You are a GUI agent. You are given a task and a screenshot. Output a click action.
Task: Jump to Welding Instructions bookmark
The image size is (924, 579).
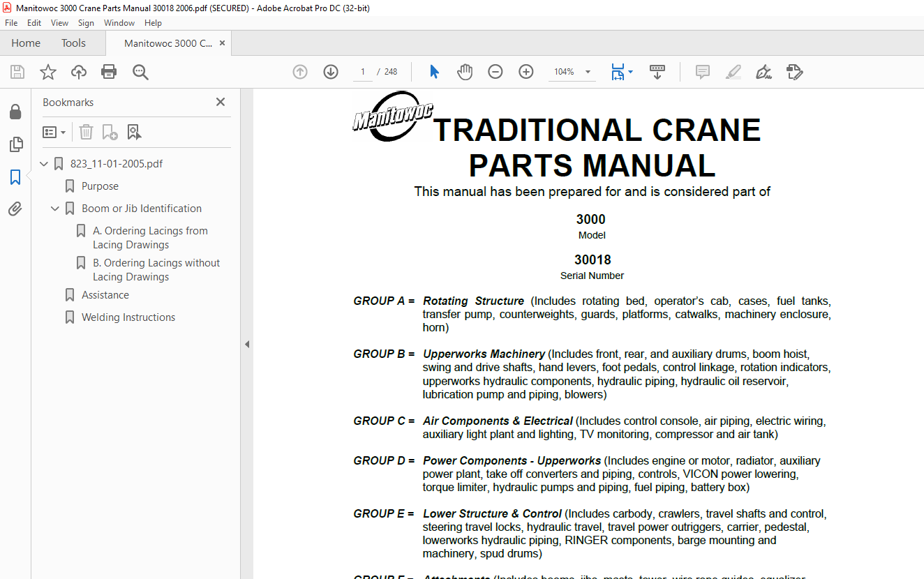[128, 317]
